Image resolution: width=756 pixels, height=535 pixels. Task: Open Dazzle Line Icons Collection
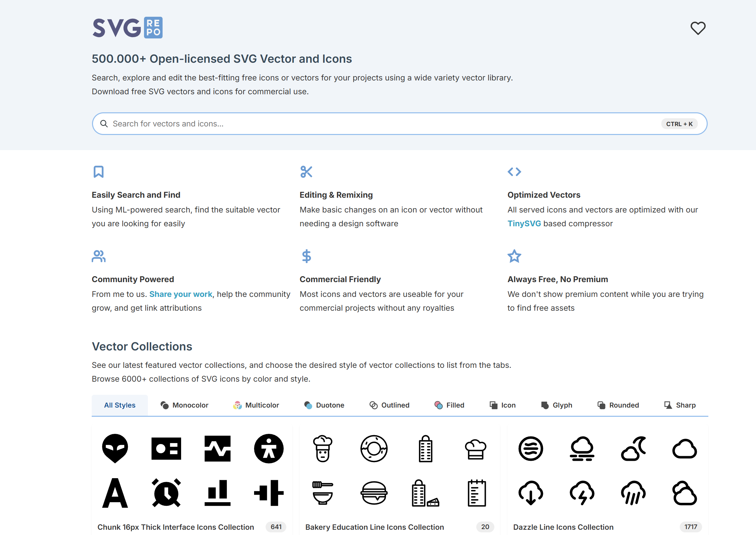click(x=563, y=527)
